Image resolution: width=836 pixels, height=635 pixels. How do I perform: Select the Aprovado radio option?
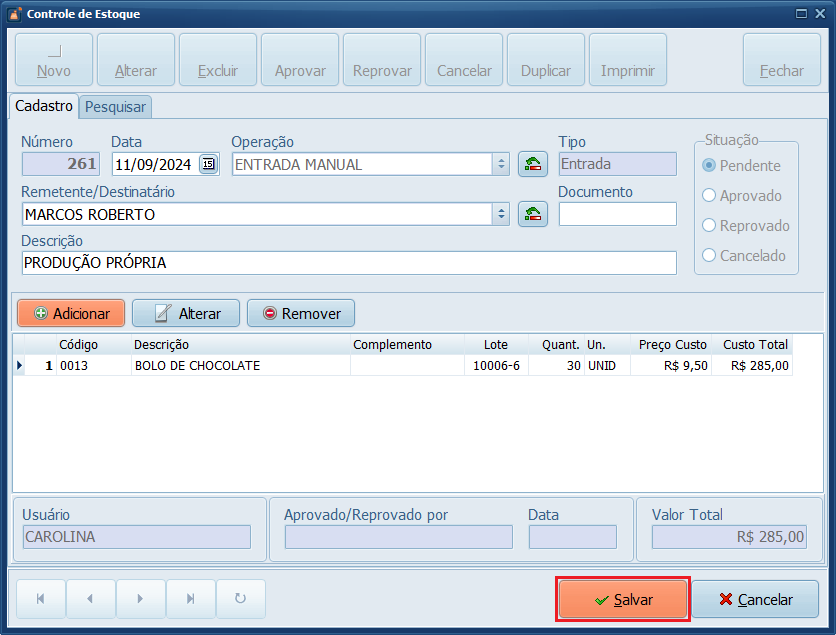[x=710, y=196]
